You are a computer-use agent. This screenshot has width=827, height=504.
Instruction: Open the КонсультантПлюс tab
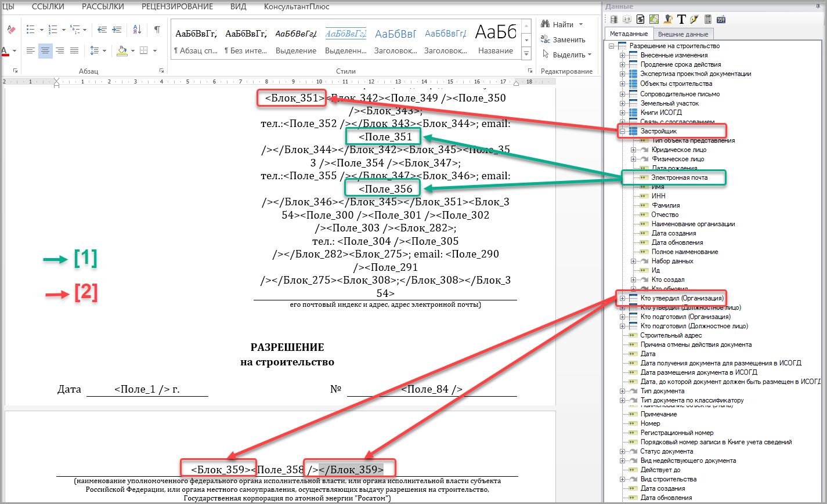(x=297, y=7)
